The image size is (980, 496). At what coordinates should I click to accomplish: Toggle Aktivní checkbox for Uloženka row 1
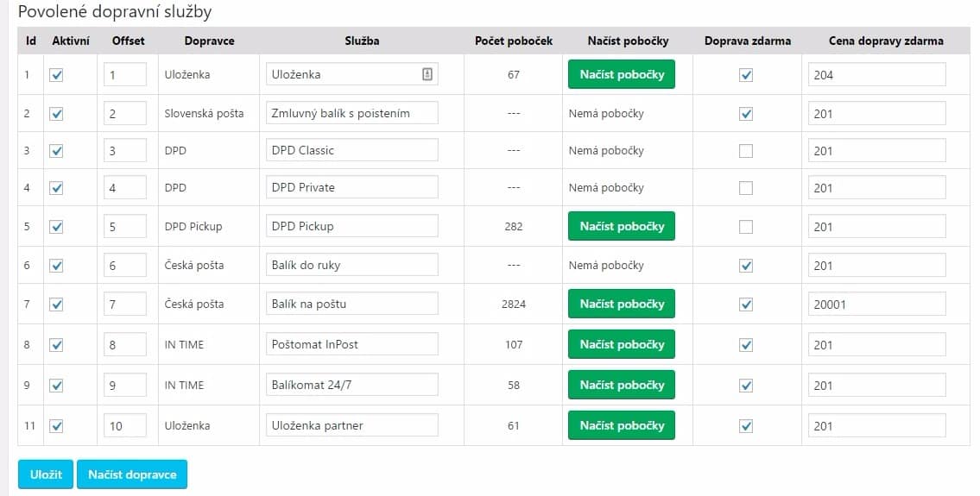pos(57,75)
